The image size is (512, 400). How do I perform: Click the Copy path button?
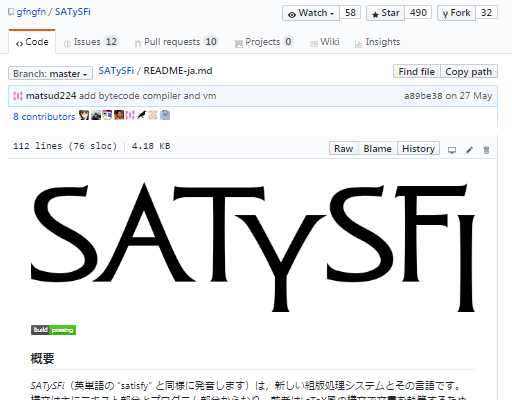469,71
